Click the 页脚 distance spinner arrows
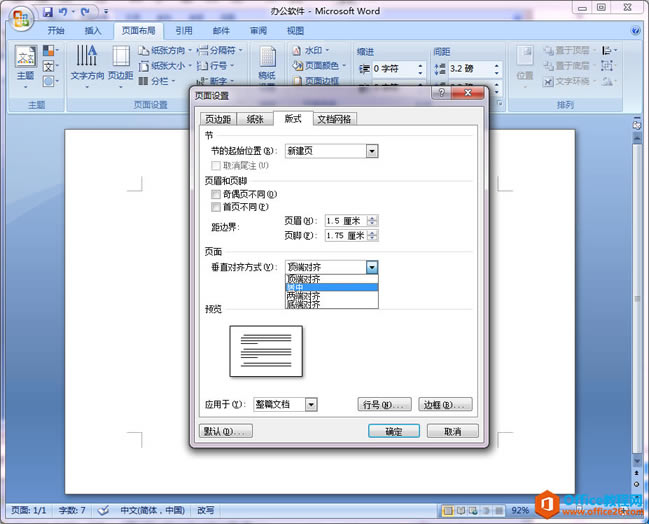 373,236
